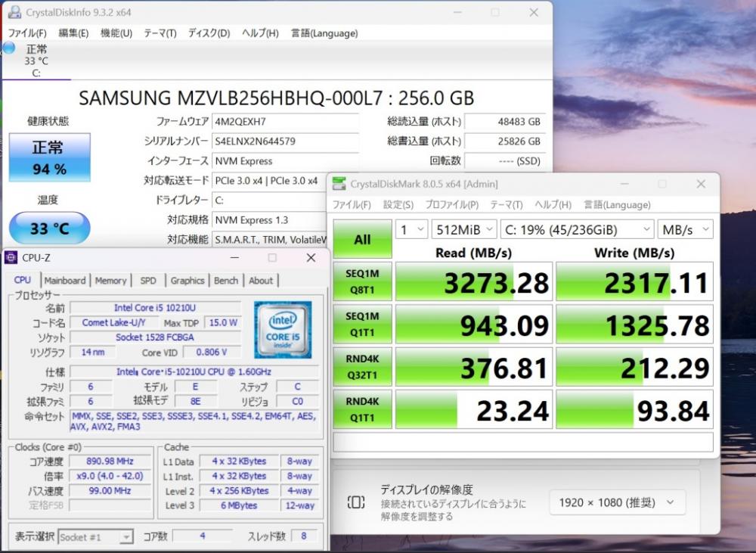756x553 pixels.
Task: Click the rotation rate value ---- (SSD)
Action: click(x=505, y=161)
